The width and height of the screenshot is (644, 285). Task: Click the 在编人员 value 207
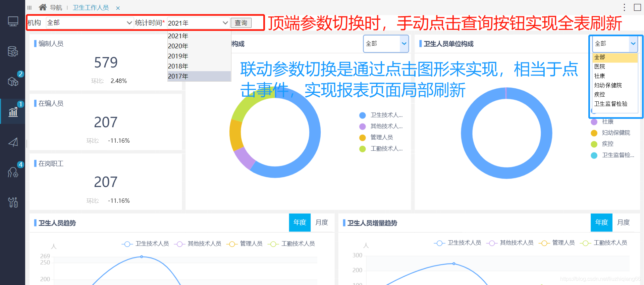106,122
